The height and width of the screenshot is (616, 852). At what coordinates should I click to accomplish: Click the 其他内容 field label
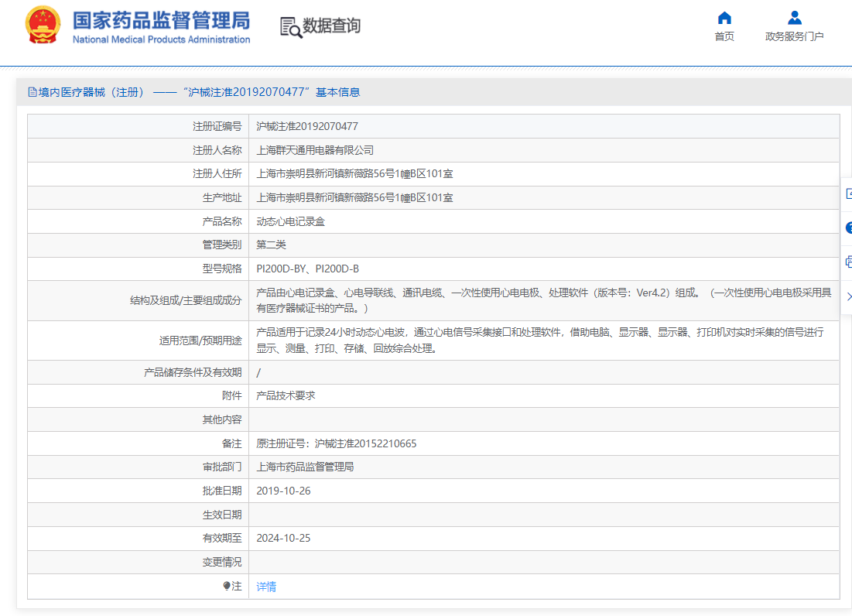[x=221, y=419]
